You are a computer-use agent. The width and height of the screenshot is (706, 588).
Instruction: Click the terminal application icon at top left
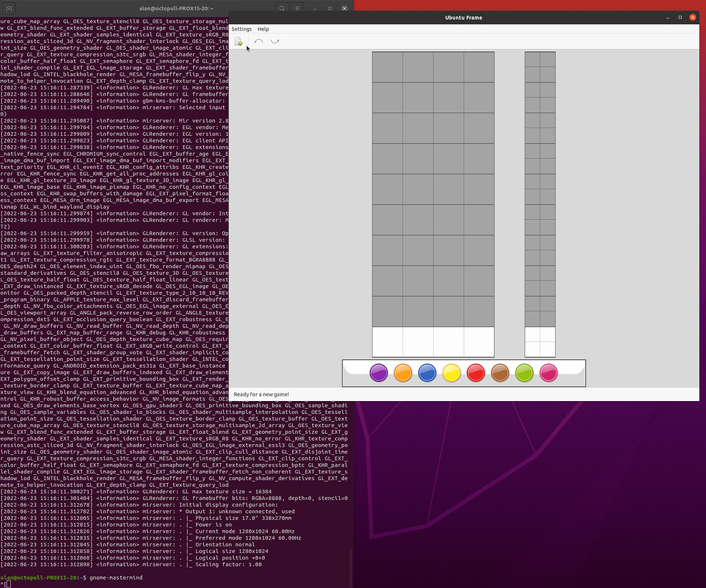click(8, 8)
